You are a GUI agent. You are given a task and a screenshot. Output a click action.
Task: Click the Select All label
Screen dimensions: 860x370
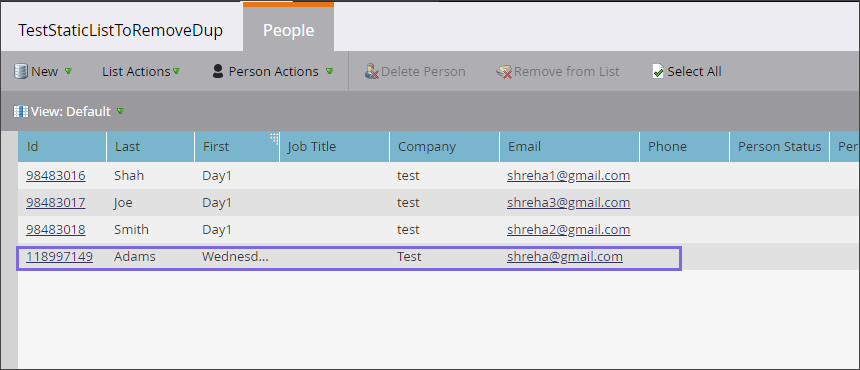[x=694, y=72]
